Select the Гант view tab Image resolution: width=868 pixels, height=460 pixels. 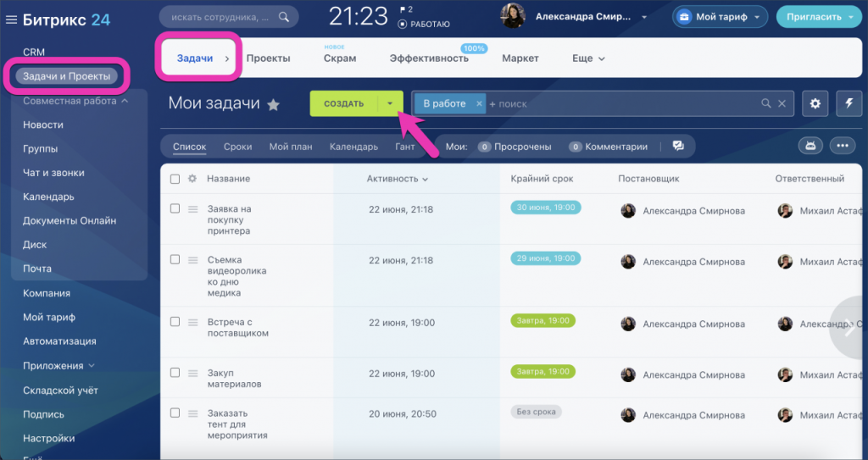(x=405, y=147)
